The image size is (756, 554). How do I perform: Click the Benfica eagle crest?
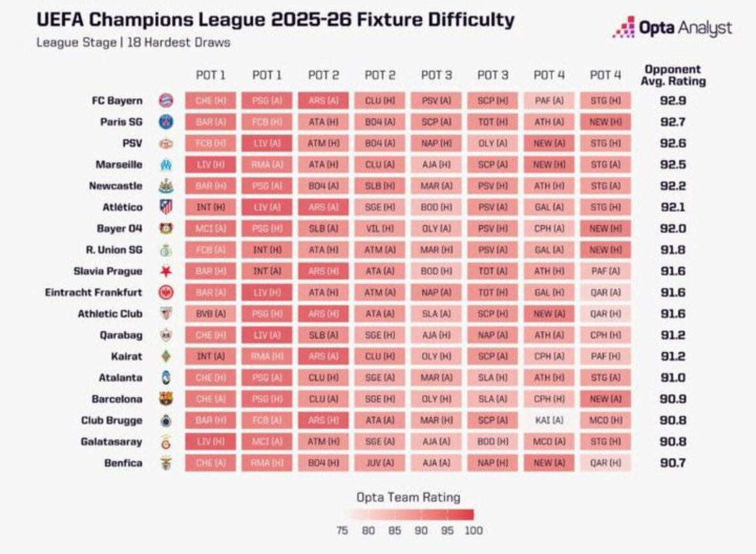click(166, 463)
